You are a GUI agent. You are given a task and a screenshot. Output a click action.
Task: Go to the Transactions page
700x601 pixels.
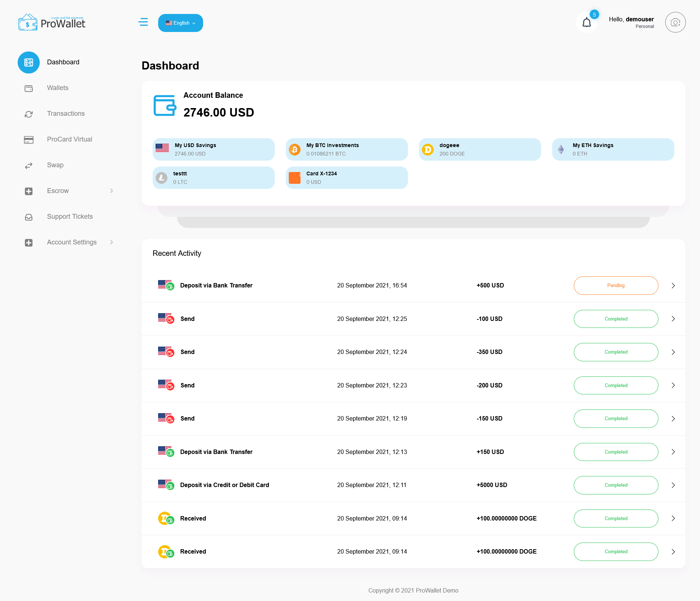coord(65,113)
